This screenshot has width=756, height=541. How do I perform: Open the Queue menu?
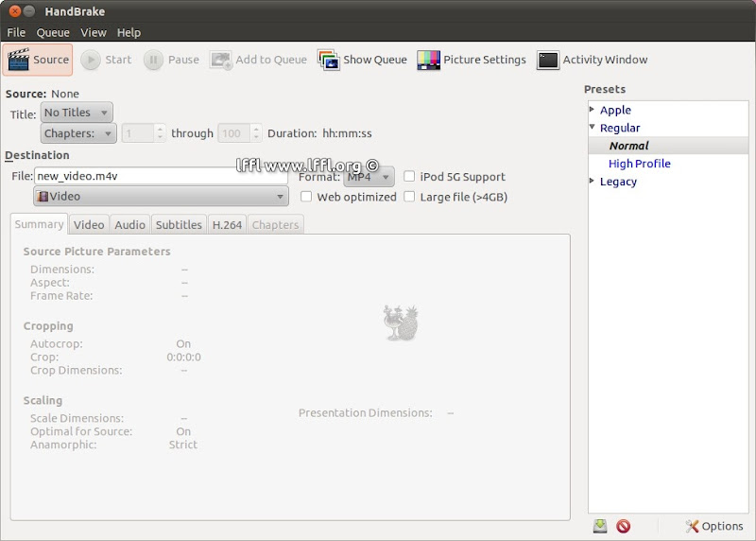pyautogui.click(x=53, y=32)
